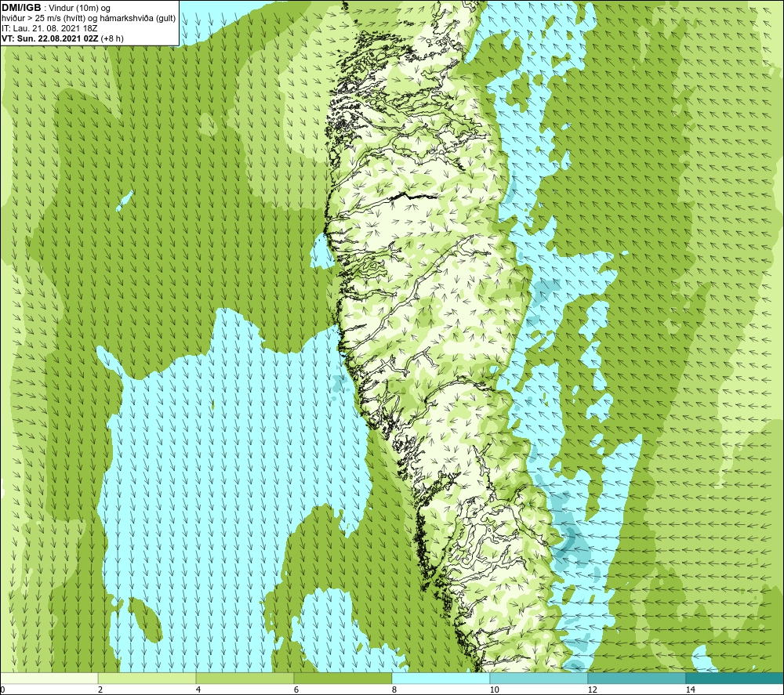Click the '(+8 h)' forecast offset text

tap(112, 38)
